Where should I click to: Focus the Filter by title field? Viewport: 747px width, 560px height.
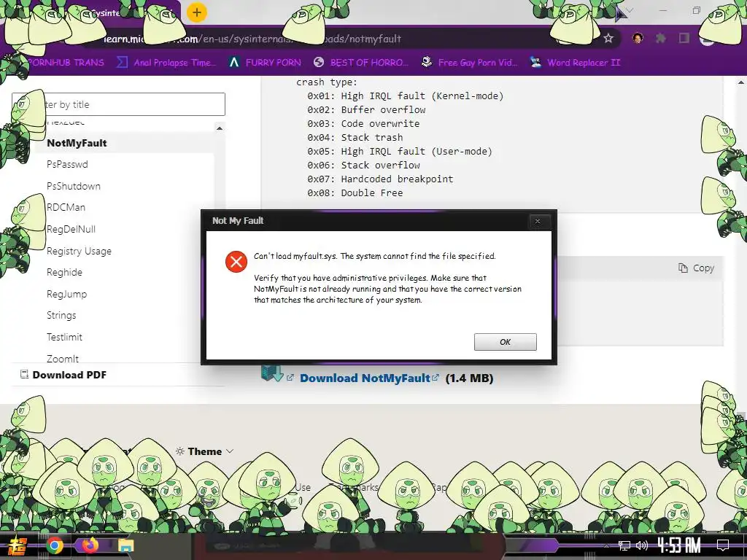tap(119, 104)
